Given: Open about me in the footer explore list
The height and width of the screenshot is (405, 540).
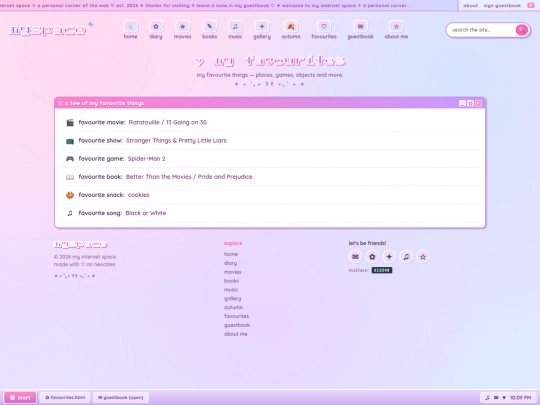Looking at the screenshot, I should (236, 334).
